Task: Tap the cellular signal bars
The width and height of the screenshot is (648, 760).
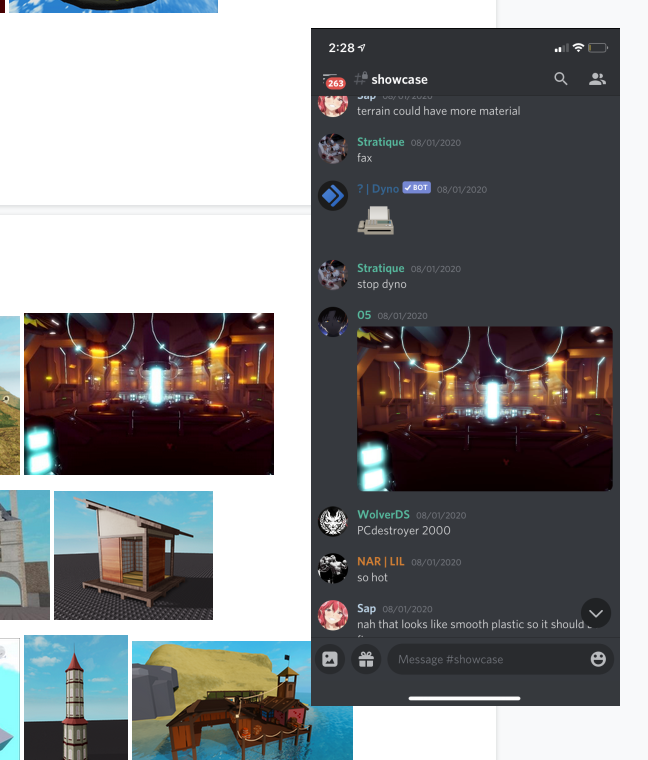Action: click(x=562, y=48)
